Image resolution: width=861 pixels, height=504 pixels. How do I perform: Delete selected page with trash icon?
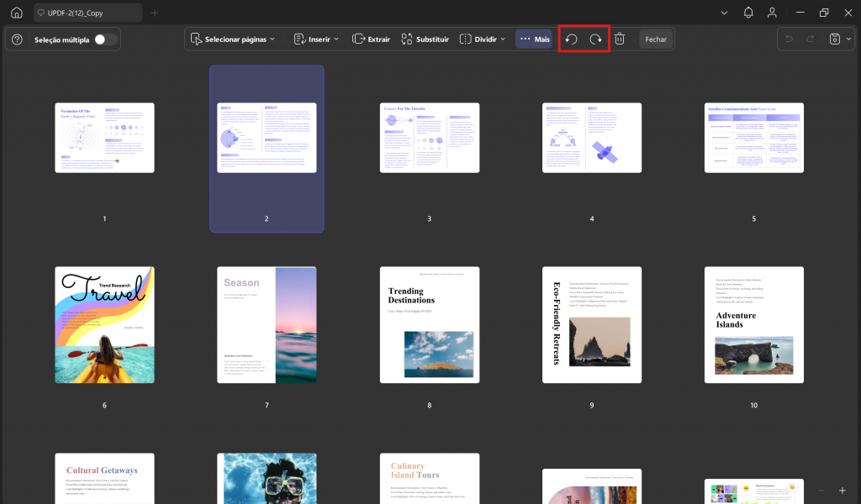tap(620, 39)
